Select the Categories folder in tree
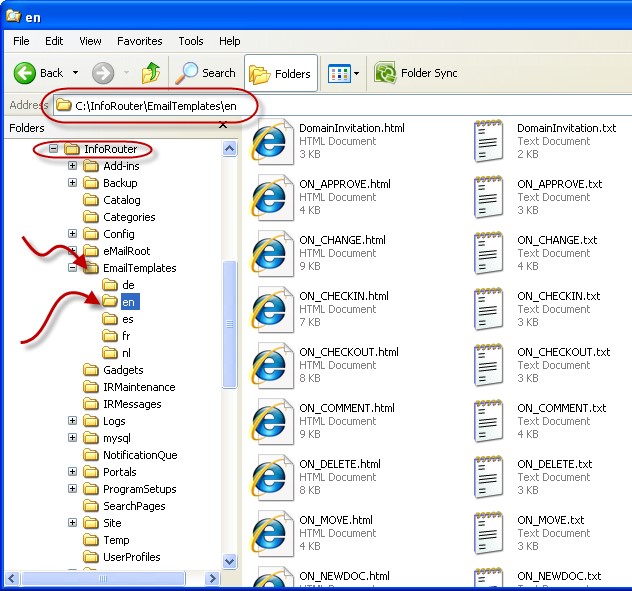Image resolution: width=632 pixels, height=591 pixels. [x=119, y=217]
